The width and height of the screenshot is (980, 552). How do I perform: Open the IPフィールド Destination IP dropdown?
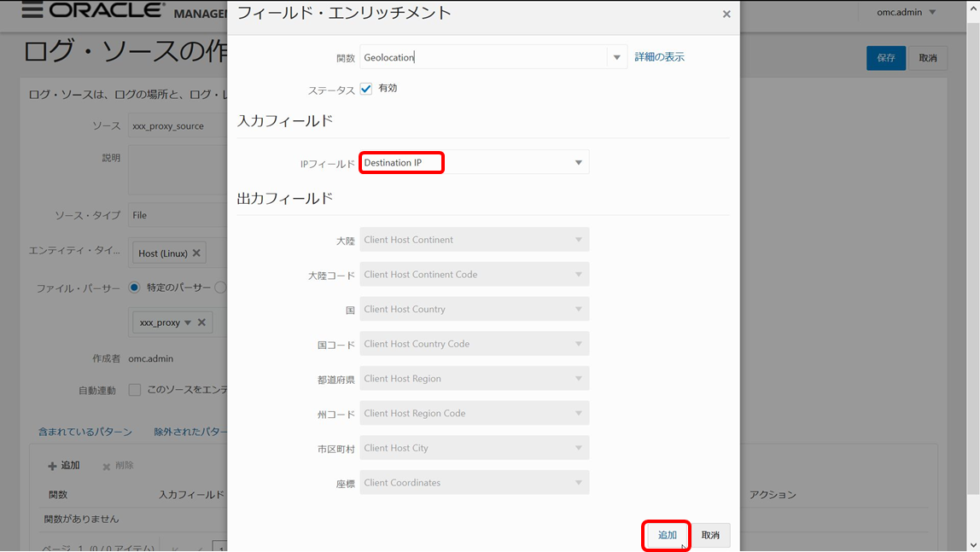click(475, 162)
